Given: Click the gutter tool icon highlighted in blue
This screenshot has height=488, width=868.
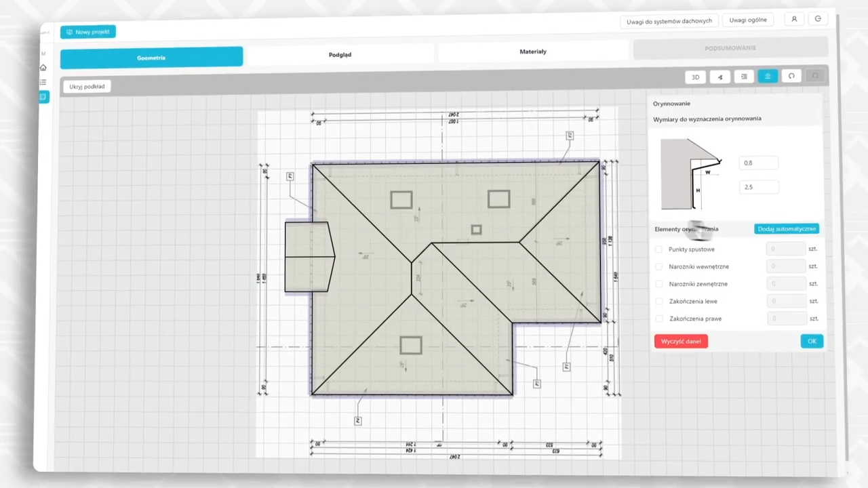Looking at the screenshot, I should (768, 77).
